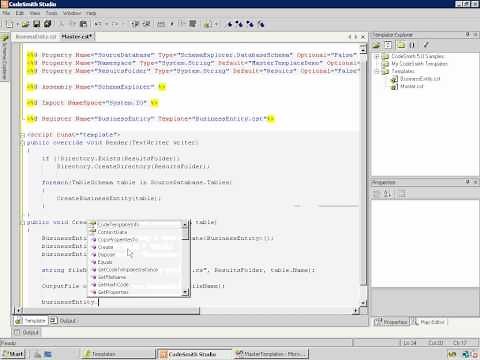Viewport: 480px width, 360px height.
Task: Click the Open file toolbar icon
Action: pyautogui.click(x=26, y=24)
